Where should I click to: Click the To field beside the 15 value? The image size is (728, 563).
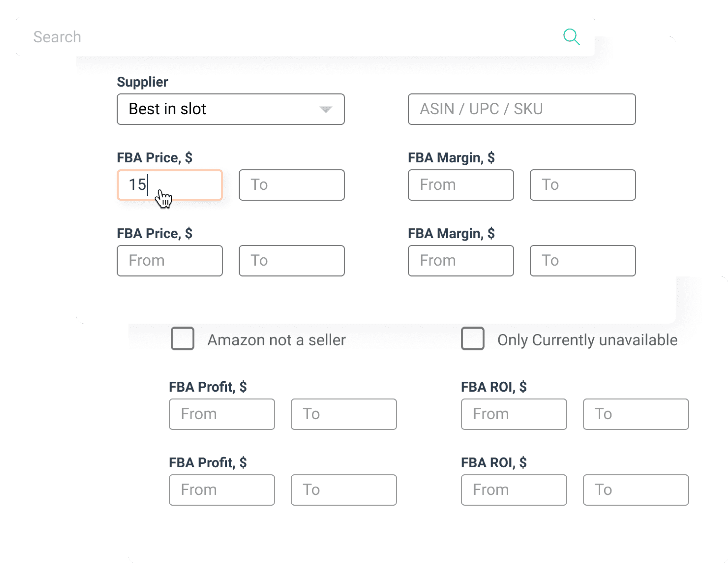coord(291,185)
